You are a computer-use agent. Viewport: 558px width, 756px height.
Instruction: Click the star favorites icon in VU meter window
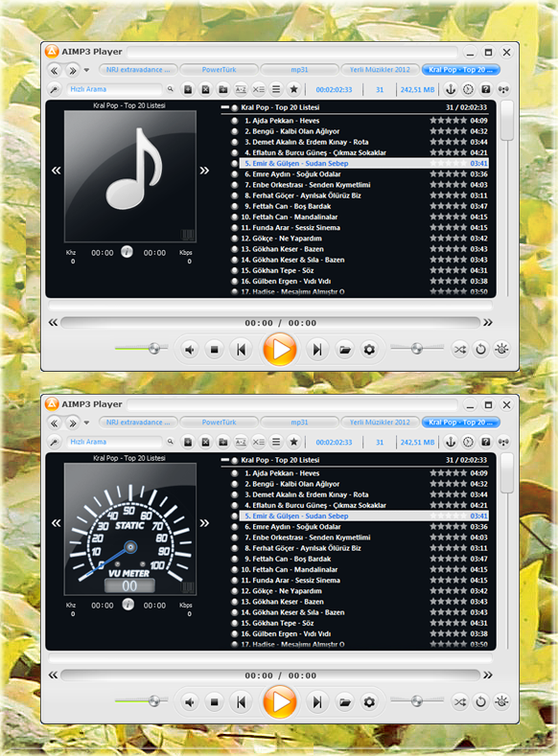pos(293,442)
